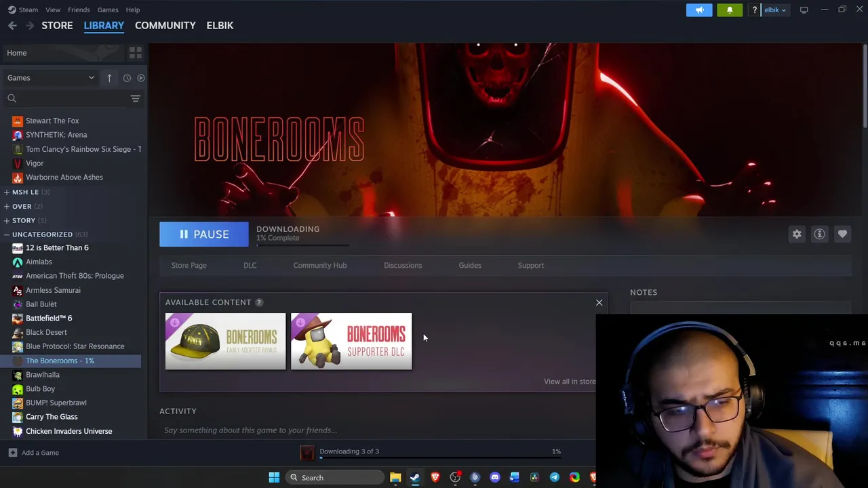Open the Help menu

tap(133, 10)
